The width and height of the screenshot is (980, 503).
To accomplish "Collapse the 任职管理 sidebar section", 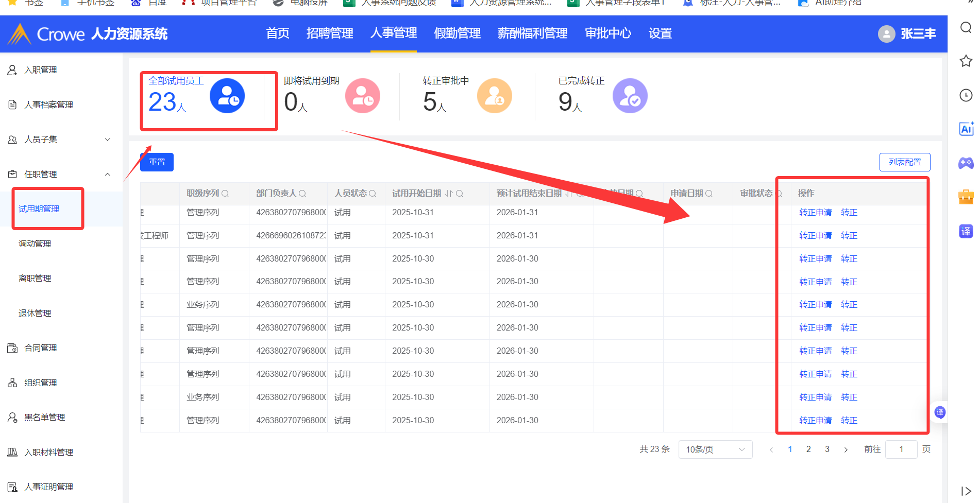I will [108, 175].
